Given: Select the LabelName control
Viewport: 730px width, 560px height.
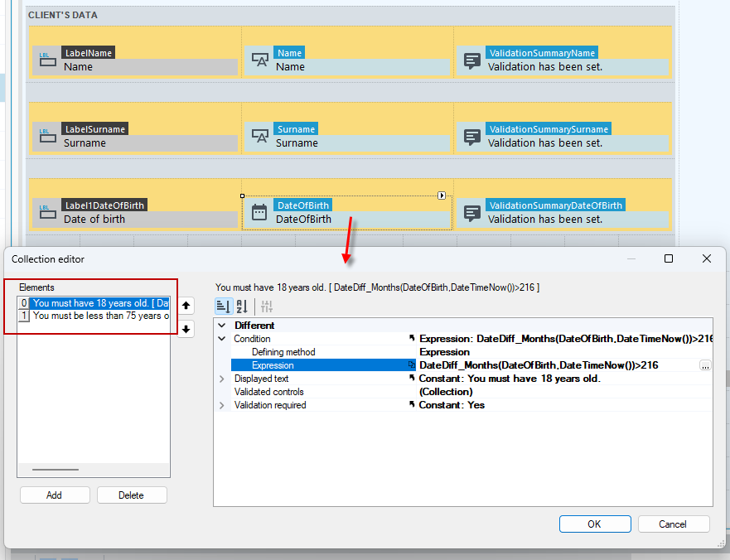Looking at the screenshot, I should click(135, 60).
